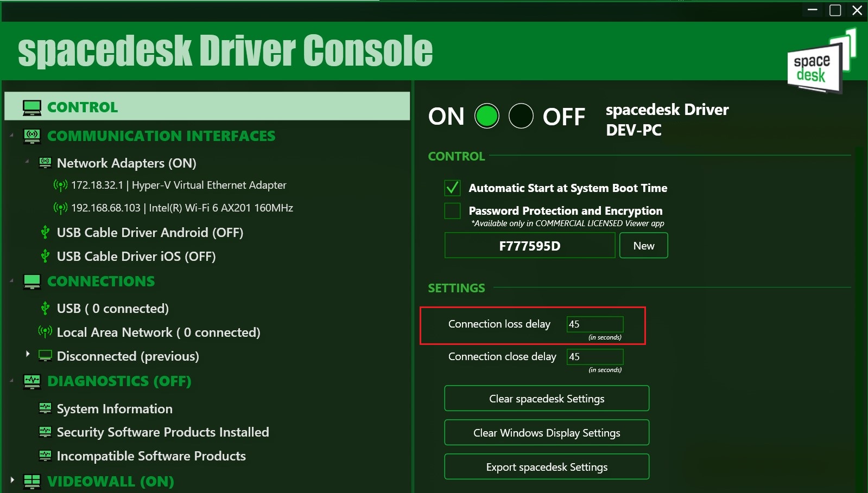Click Export spacedesk Settings button
Viewport: 868px width, 493px height.
pyautogui.click(x=547, y=467)
